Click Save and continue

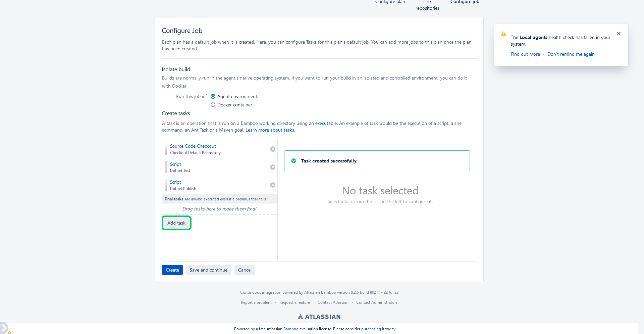209,270
